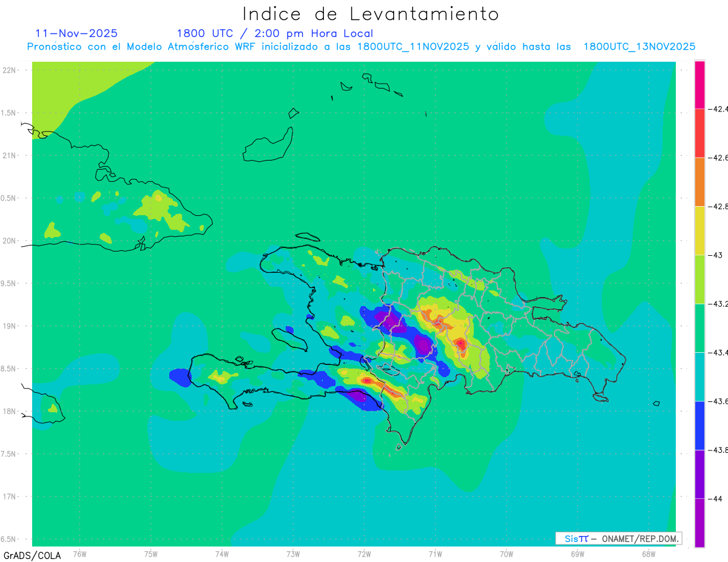Viewport: 728px width, 562px height.
Task: Click the '68W' longitude label
Action: pyautogui.click(x=648, y=554)
